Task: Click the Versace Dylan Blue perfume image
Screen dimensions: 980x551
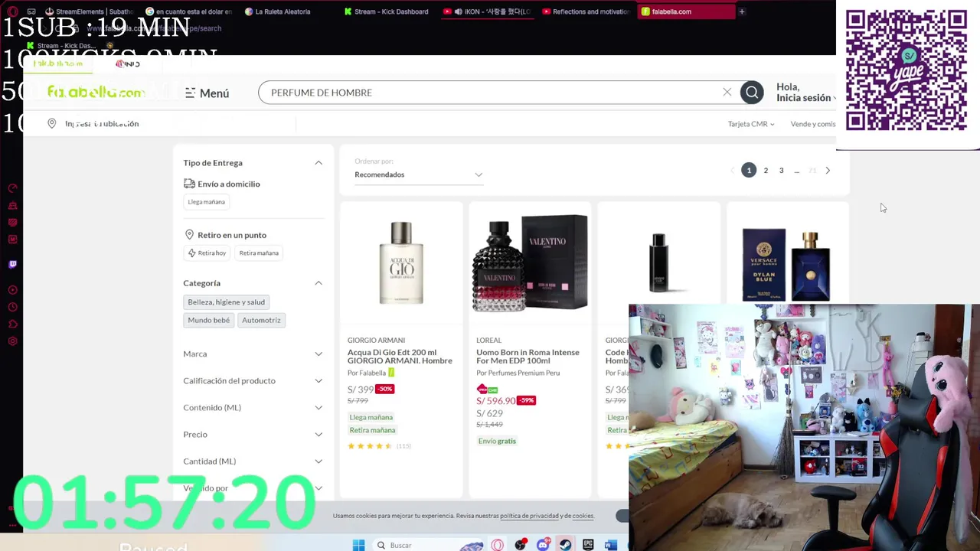Action: click(786, 264)
